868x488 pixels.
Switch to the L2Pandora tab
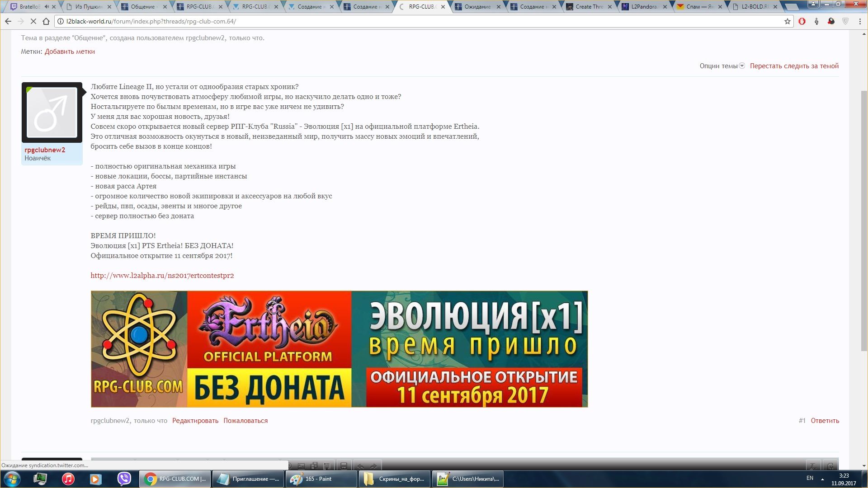(644, 7)
